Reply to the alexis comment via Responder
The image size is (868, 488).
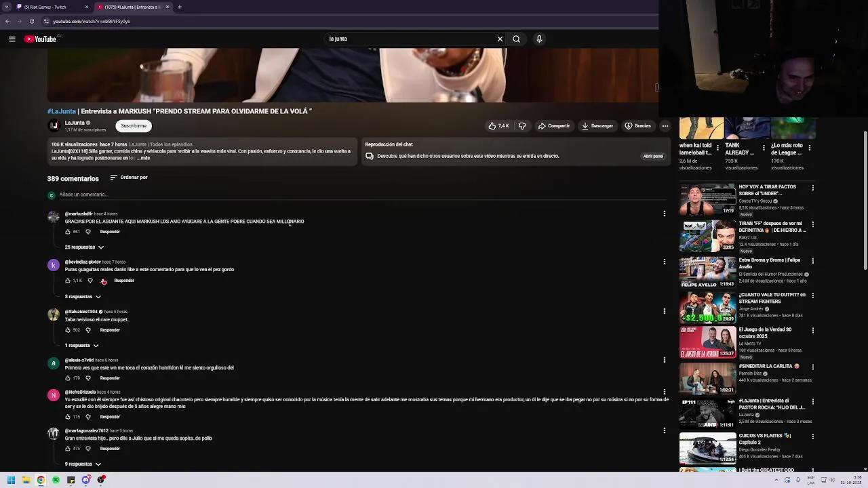[110, 378]
